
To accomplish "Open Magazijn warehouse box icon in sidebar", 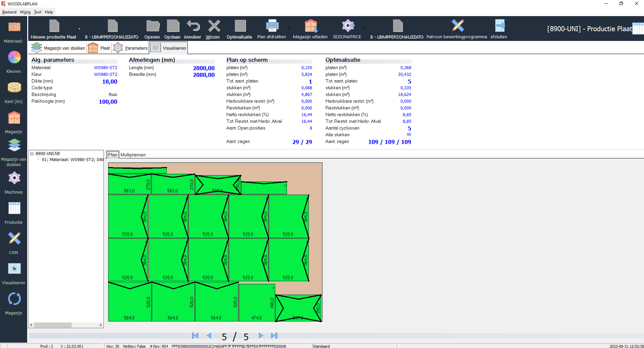I will 14,118.
